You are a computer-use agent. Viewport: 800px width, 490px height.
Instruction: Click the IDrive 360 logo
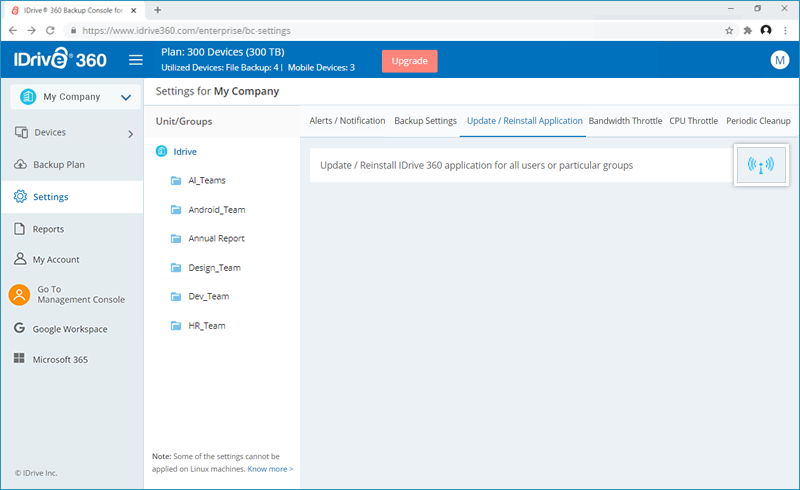point(60,59)
